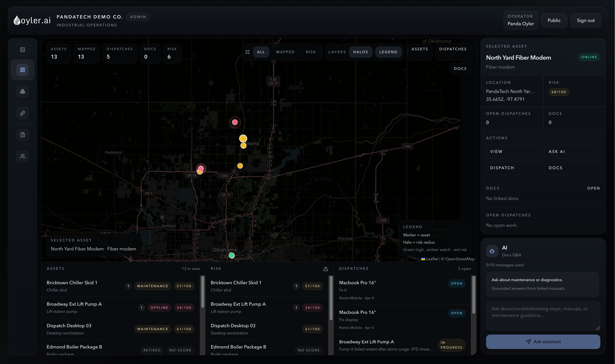Select the team members icon in sidebar
Viewport: 615px width, 364px height.
click(22, 156)
